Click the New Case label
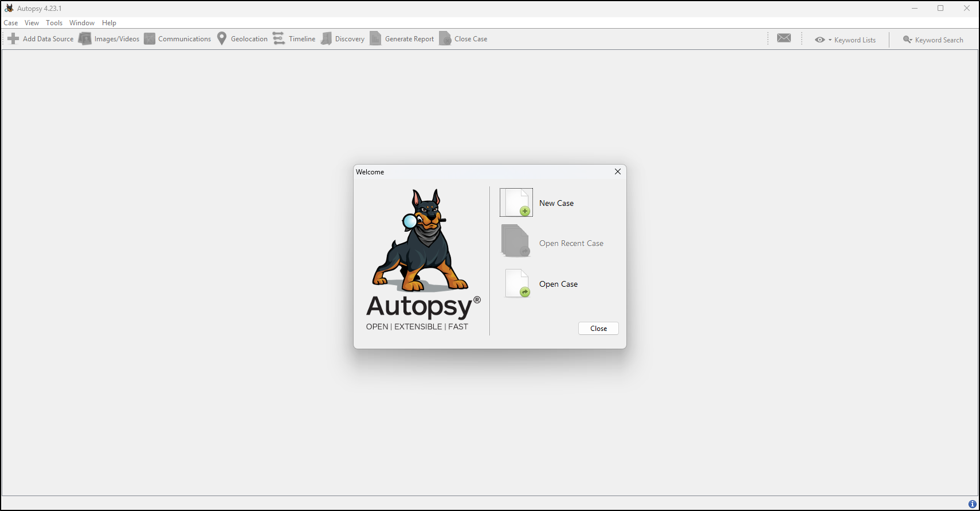The width and height of the screenshot is (980, 511). [x=556, y=203]
